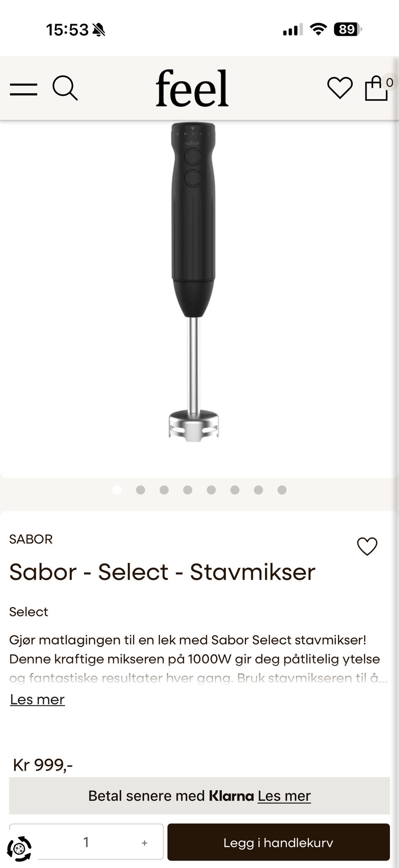Tap the battery status indicator
399x868 pixels.
coord(347,30)
